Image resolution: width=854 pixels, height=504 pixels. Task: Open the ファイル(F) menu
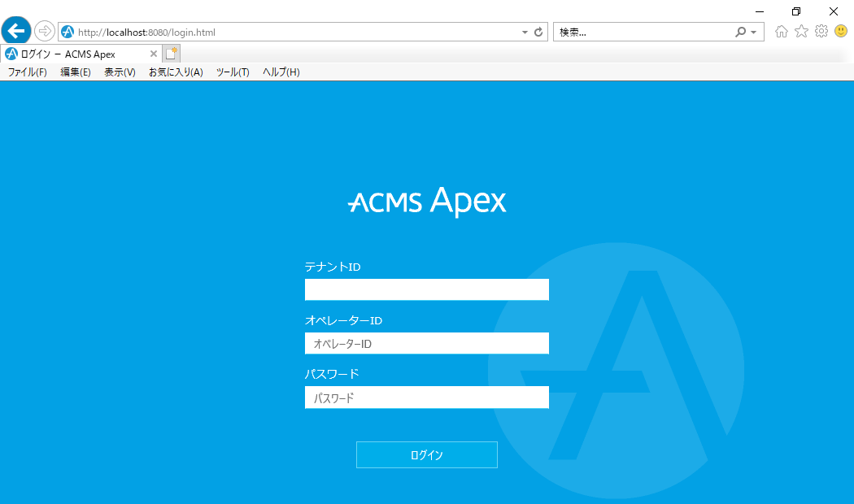pyautogui.click(x=27, y=72)
